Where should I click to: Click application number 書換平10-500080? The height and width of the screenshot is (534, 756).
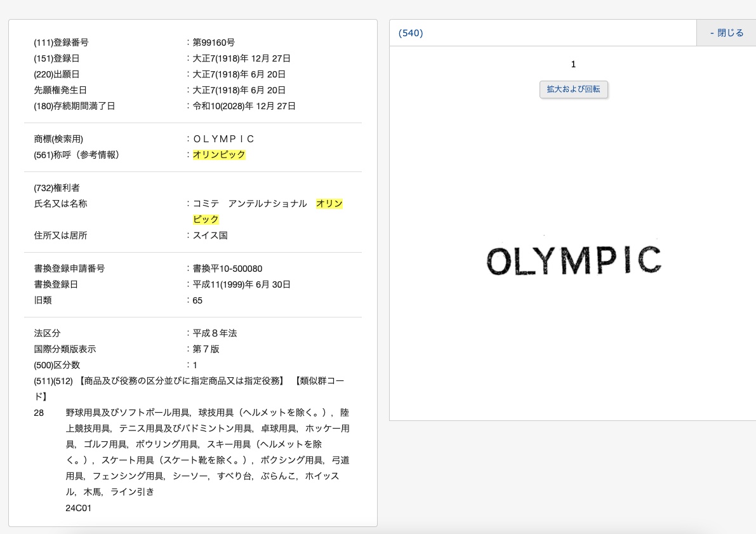(x=228, y=269)
